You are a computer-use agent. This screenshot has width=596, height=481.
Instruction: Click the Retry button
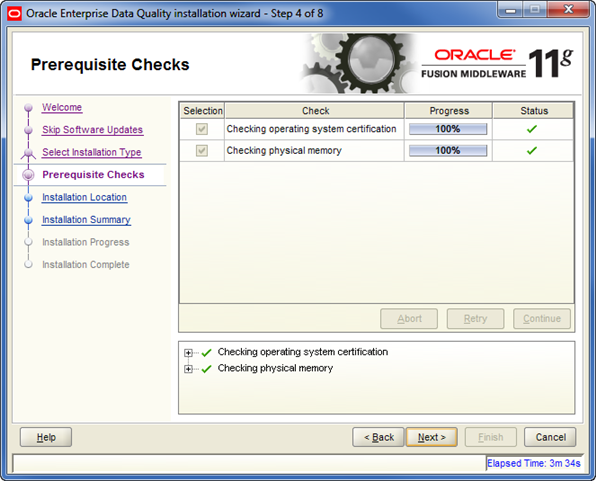click(475, 319)
